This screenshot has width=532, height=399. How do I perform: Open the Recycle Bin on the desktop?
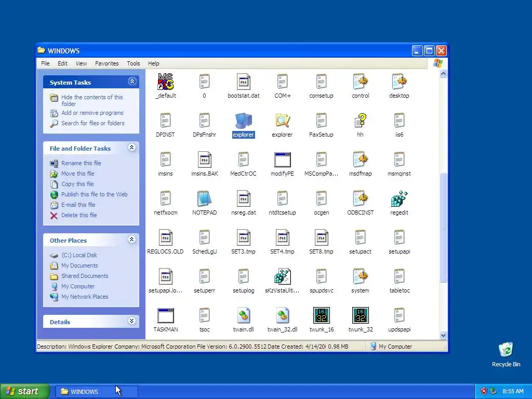coord(506,350)
